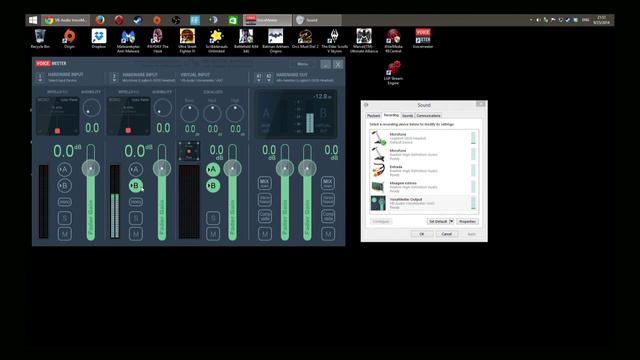Disable bus B on hardware input 2

136,186
